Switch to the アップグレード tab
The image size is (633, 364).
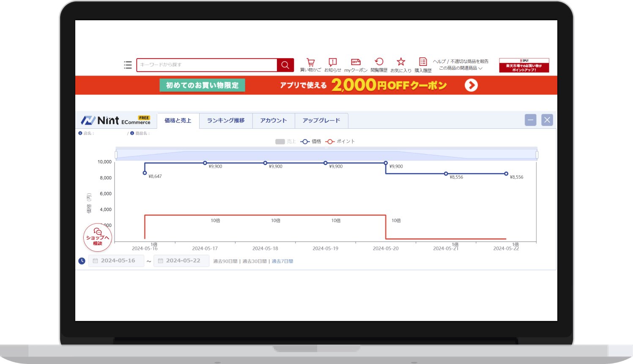[321, 121]
